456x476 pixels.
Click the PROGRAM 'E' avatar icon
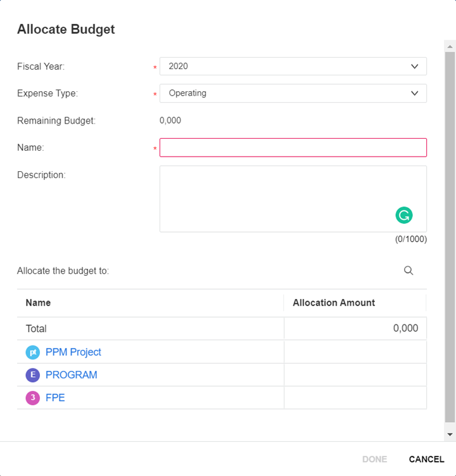[33, 375]
